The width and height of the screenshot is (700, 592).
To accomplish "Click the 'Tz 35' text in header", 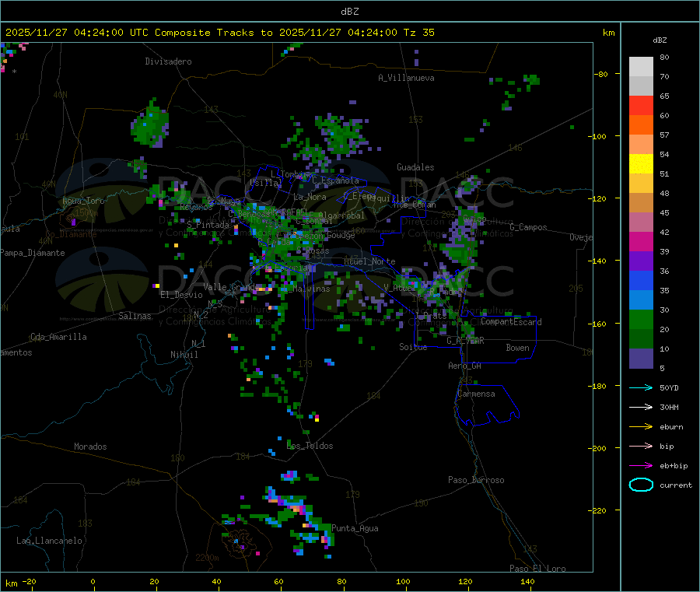I will pos(418,33).
